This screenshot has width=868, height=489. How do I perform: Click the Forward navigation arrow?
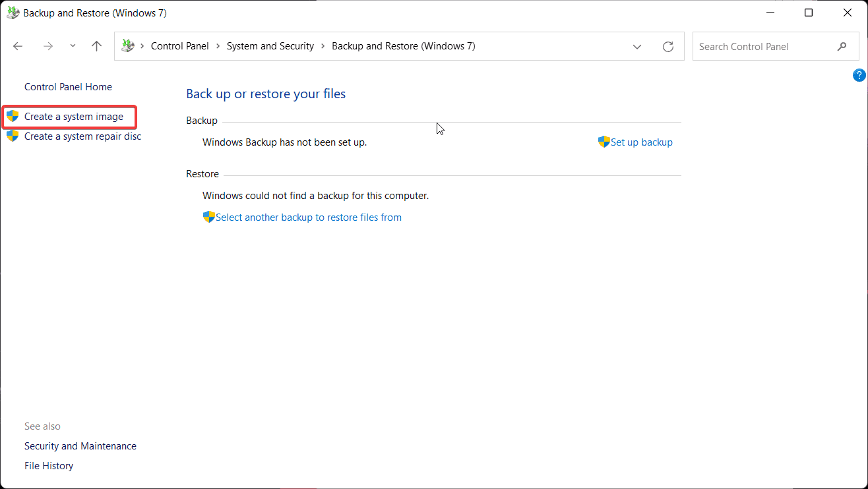coord(47,46)
